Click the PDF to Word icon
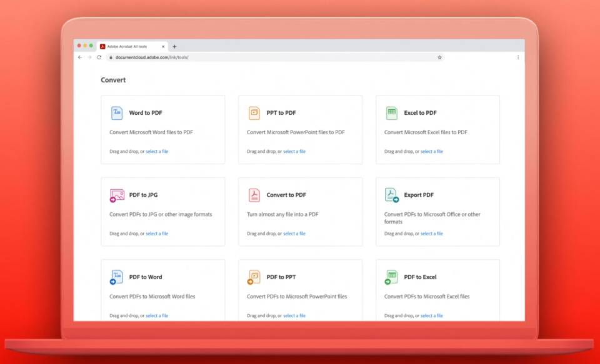The image size is (600, 364). click(x=117, y=277)
